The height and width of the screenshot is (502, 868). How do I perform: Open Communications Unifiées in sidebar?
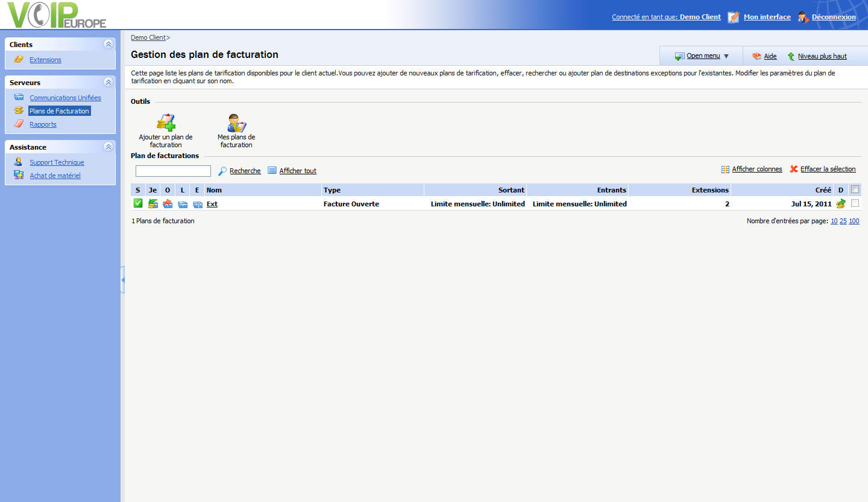[x=65, y=98]
